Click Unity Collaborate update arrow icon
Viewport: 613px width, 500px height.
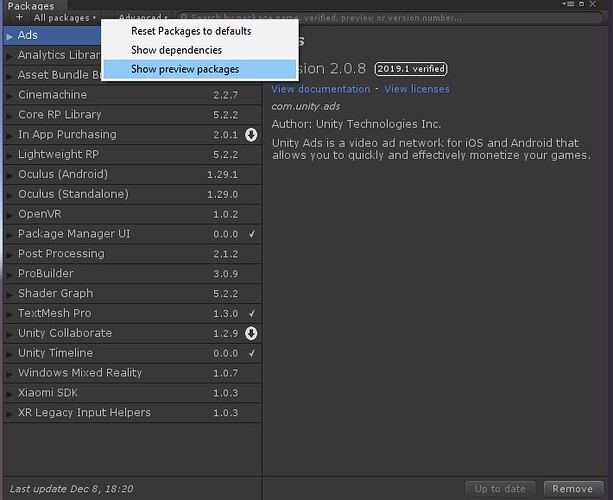click(252, 333)
